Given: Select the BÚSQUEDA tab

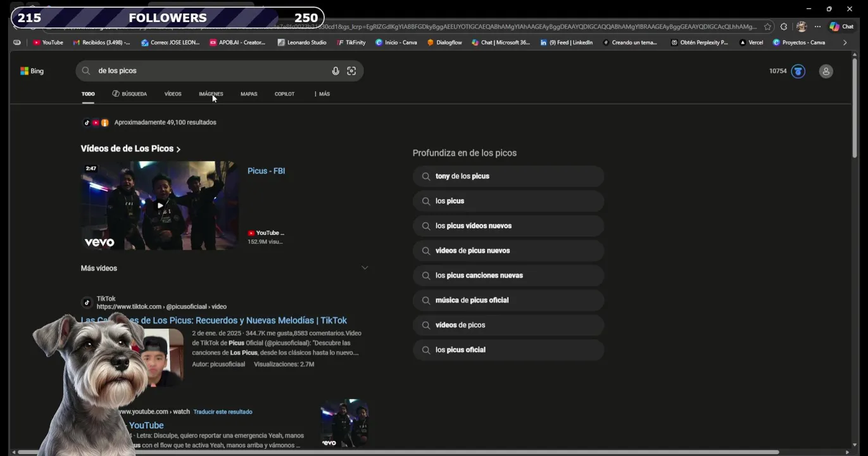Looking at the screenshot, I should click(x=129, y=94).
